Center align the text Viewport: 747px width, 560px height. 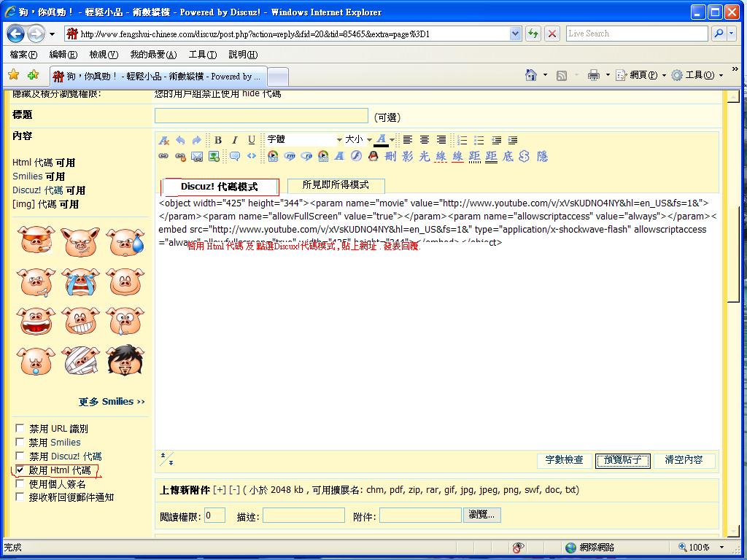425,140
